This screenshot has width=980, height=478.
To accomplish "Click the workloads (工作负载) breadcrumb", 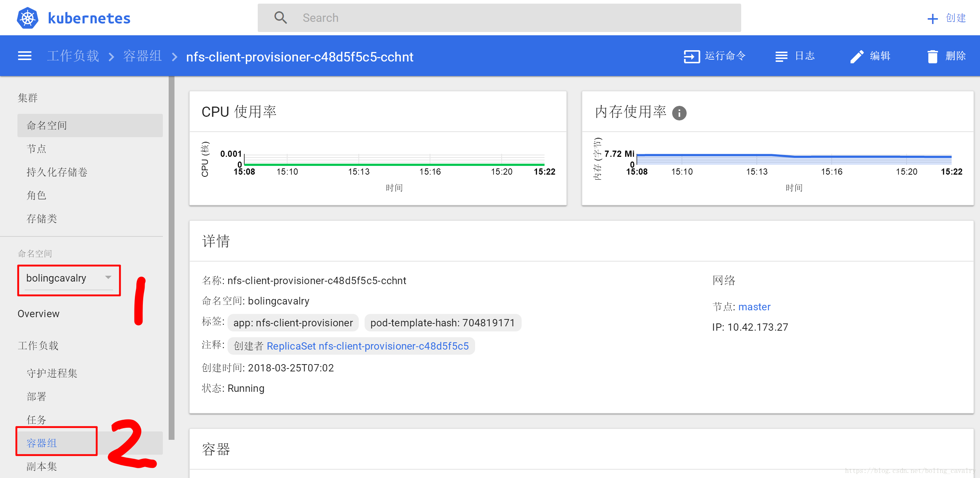I will pyautogui.click(x=73, y=56).
